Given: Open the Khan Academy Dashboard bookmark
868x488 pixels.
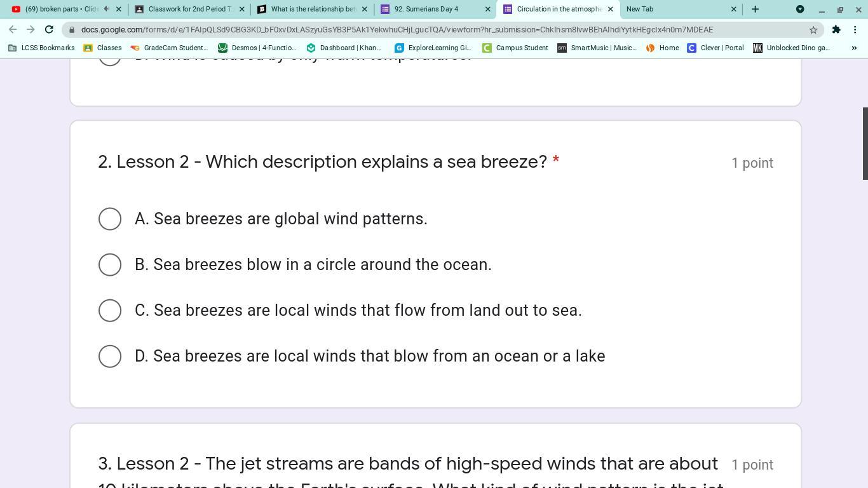Looking at the screenshot, I should click(344, 48).
